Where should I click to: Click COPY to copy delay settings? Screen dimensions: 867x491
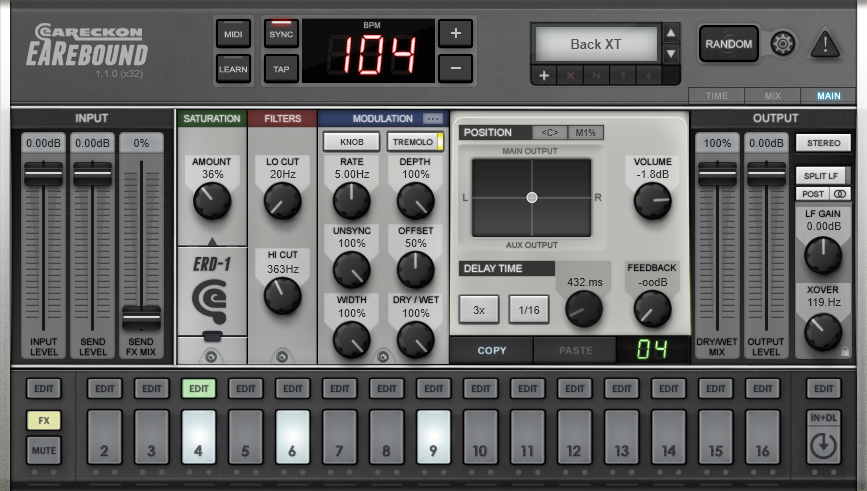pyautogui.click(x=491, y=350)
